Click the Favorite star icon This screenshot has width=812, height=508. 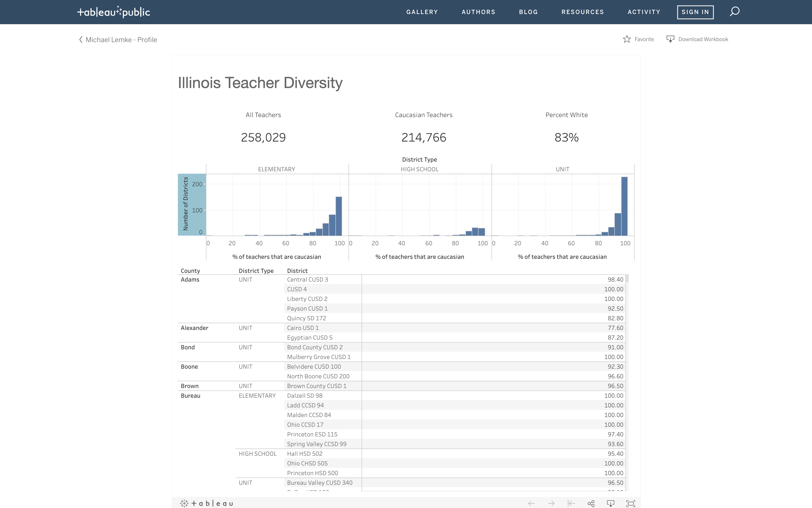626,39
